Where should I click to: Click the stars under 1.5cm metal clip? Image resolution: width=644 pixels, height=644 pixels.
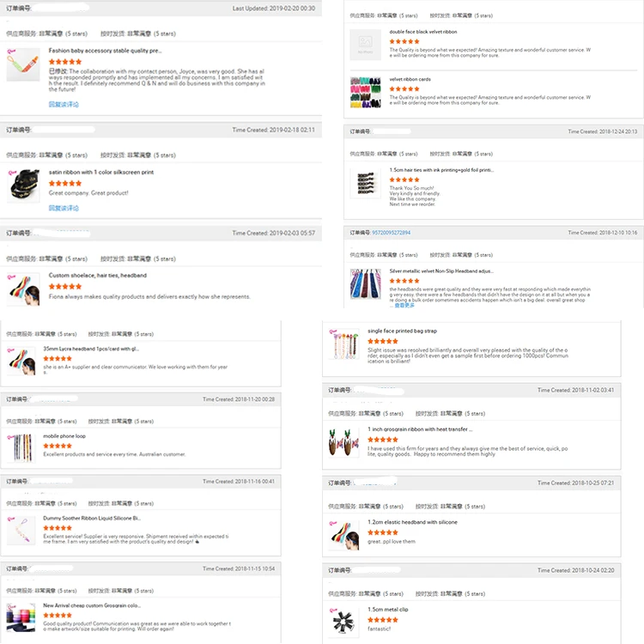(383, 620)
